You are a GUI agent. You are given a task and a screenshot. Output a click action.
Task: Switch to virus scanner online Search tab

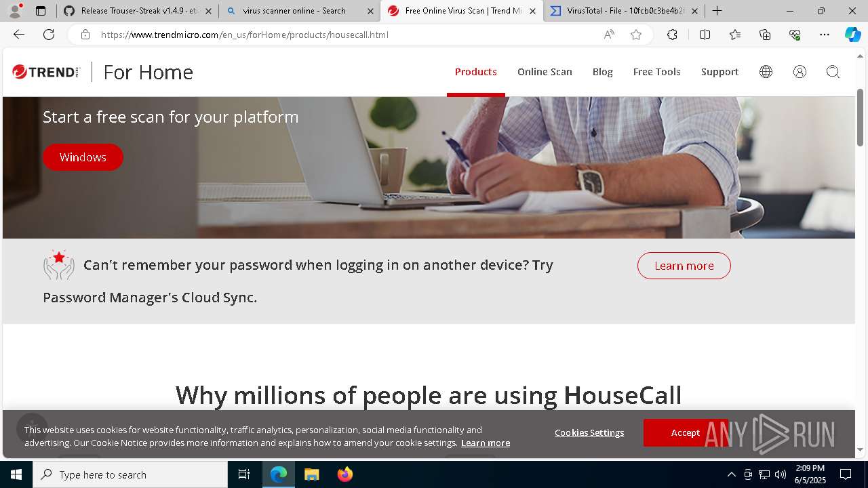(x=299, y=11)
